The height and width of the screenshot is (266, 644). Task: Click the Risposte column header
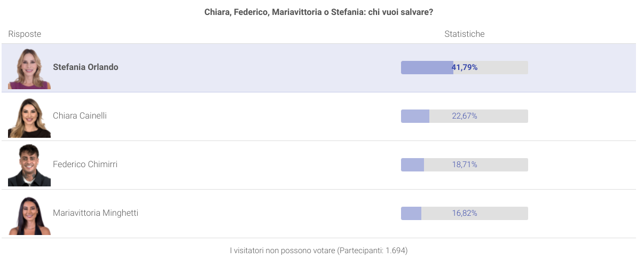25,34
